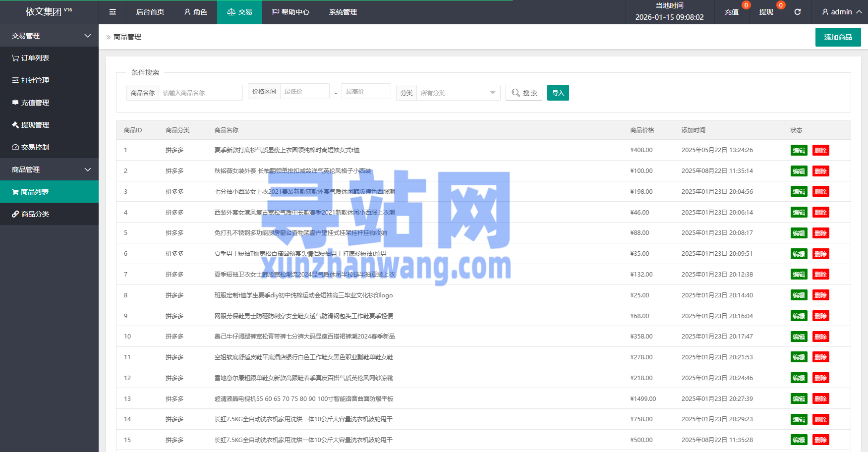Image resolution: width=868 pixels, height=452 pixels.
Task: Open 打针管理 in the sidebar
Action: 31,80
